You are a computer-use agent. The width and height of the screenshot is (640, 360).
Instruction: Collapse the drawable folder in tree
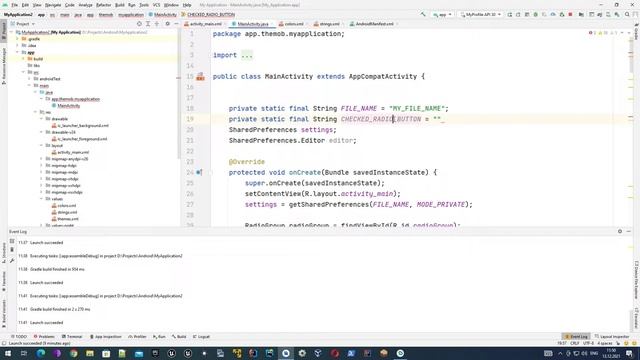pyautogui.click(x=41, y=119)
